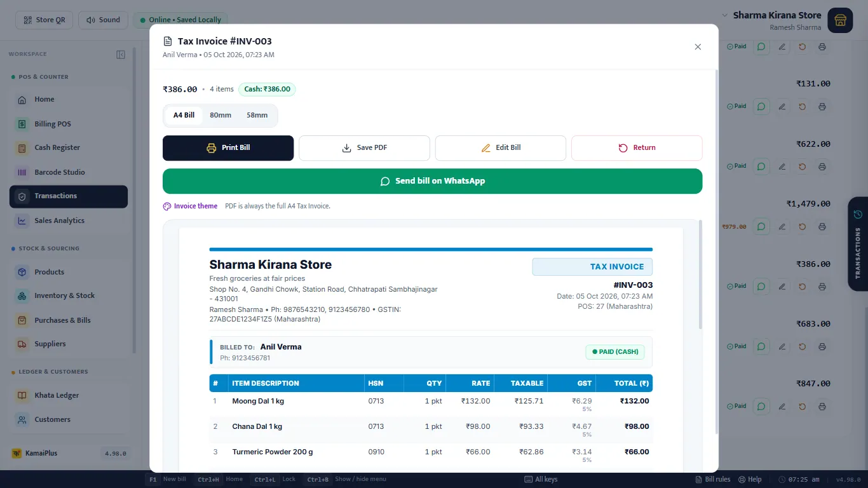868x488 pixels.
Task: Open Suppliers page
Action: pos(69,344)
